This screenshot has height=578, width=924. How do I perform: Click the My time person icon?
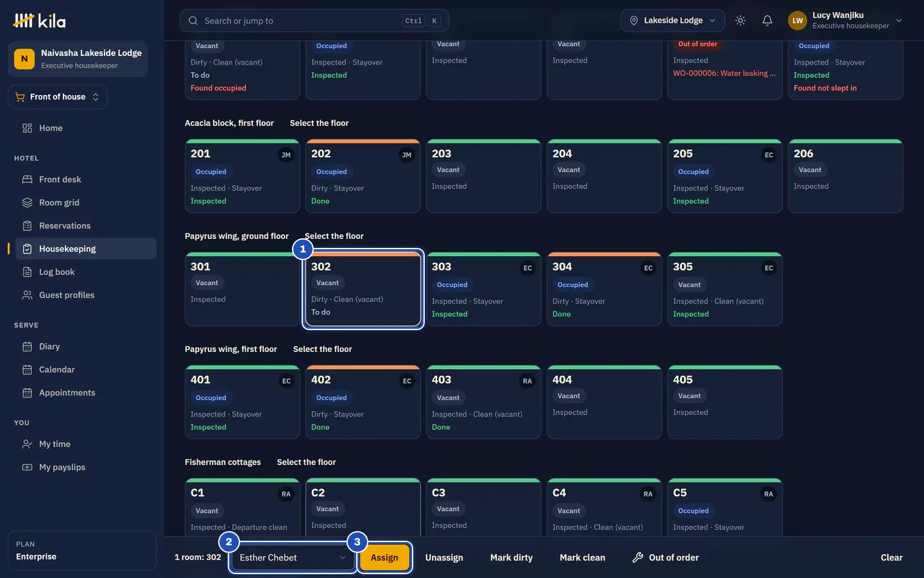pos(27,444)
